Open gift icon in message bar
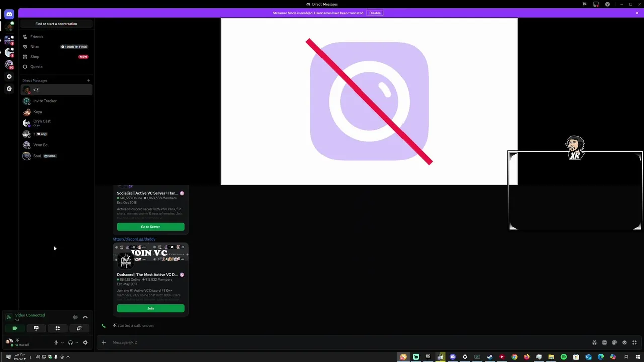The width and height of the screenshot is (644, 362). tap(594, 343)
